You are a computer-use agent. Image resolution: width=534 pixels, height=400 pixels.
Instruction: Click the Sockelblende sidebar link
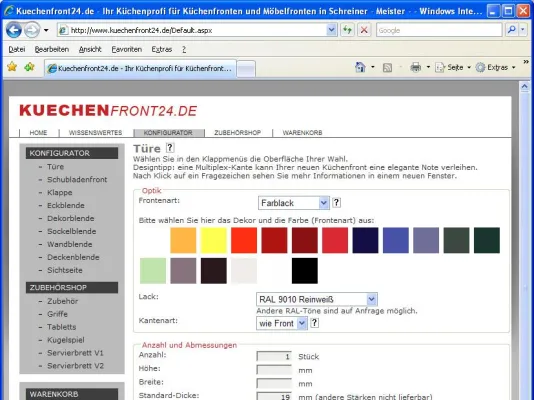[x=72, y=231]
